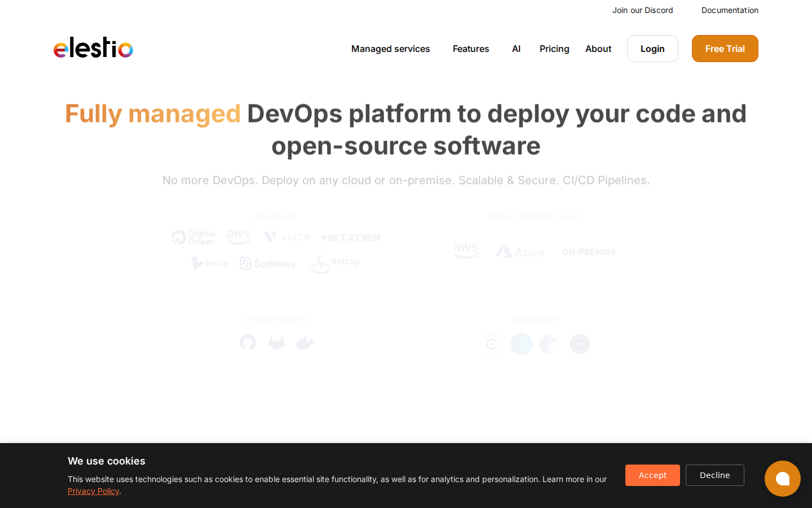Click the DigitalOcean logo

pyautogui.click(x=193, y=238)
